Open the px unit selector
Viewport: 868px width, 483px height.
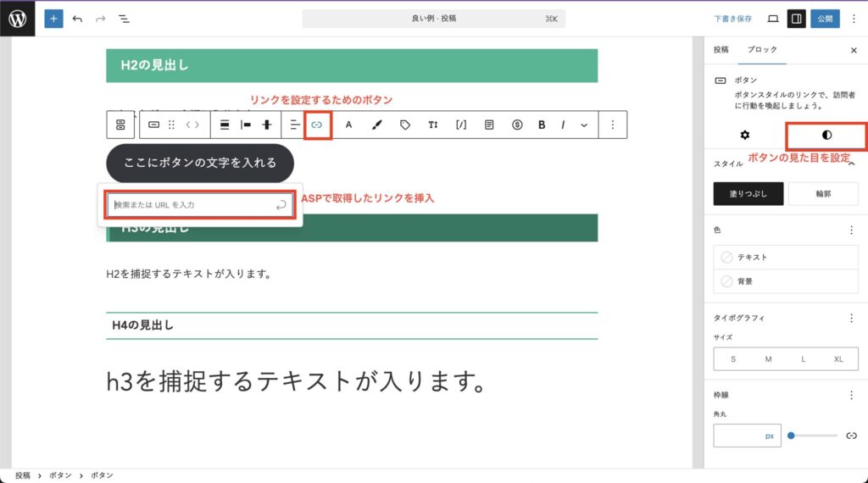click(770, 436)
